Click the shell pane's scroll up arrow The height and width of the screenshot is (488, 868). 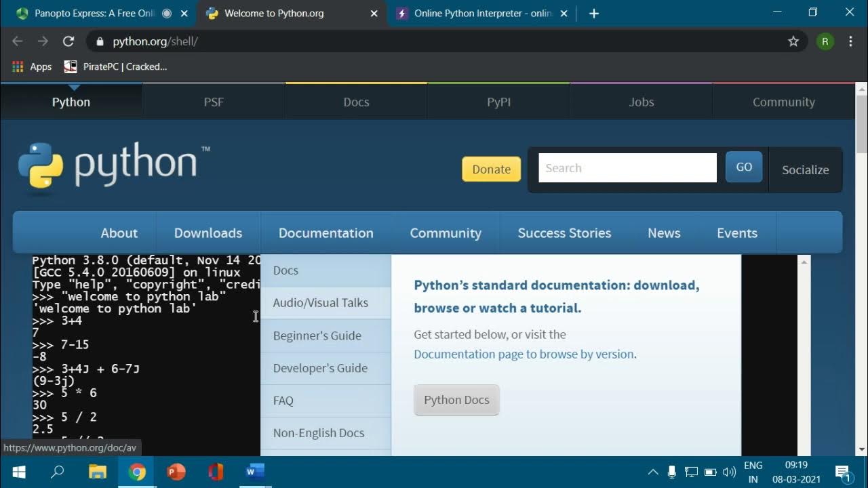point(804,261)
